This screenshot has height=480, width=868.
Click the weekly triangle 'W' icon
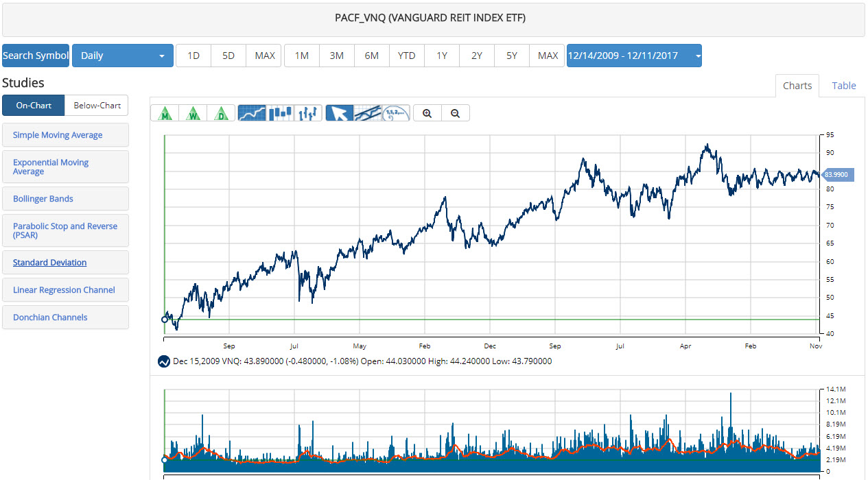click(193, 113)
